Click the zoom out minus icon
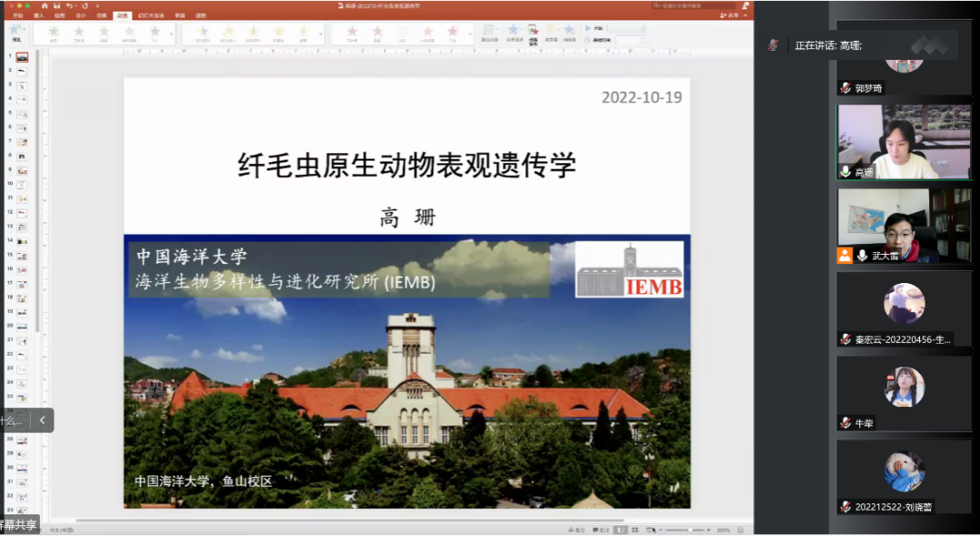The height and width of the screenshot is (536, 980). tap(661, 530)
